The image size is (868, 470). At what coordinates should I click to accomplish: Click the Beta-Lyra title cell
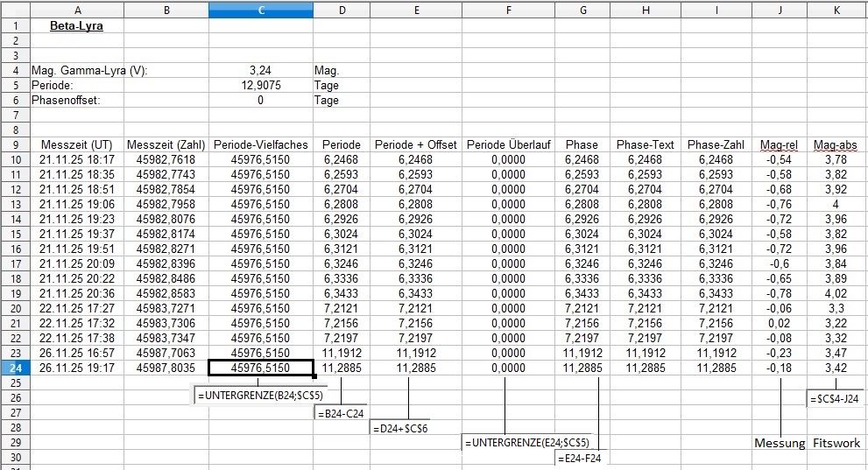76,25
